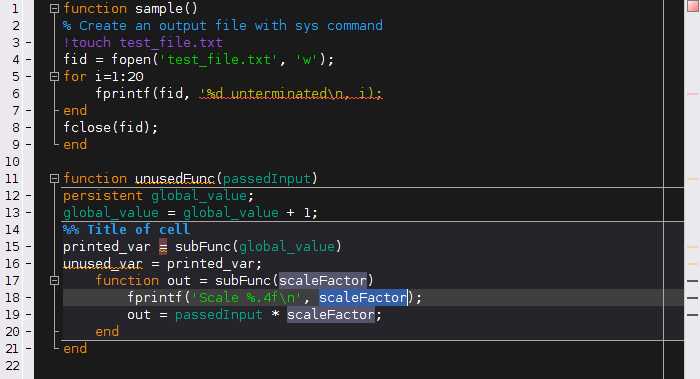Collapse the for i=1:20 loop

54,76
